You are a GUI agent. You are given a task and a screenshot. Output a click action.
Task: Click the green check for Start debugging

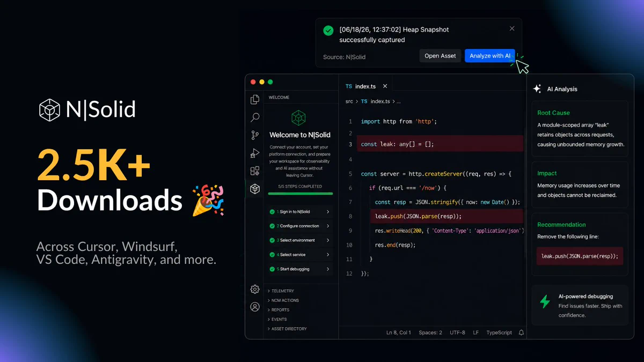click(272, 269)
